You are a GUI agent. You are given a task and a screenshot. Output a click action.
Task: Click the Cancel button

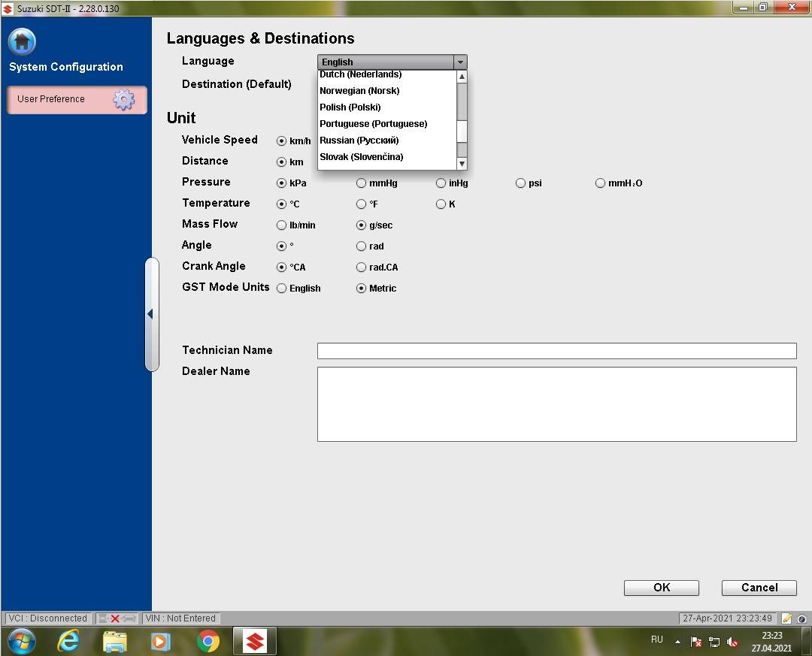coord(759,588)
